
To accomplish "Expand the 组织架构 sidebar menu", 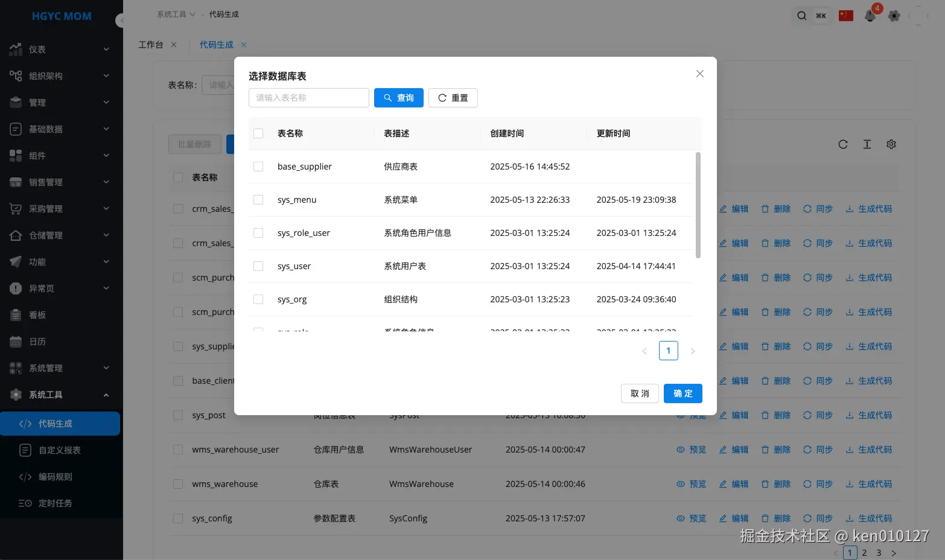I will coord(62,76).
